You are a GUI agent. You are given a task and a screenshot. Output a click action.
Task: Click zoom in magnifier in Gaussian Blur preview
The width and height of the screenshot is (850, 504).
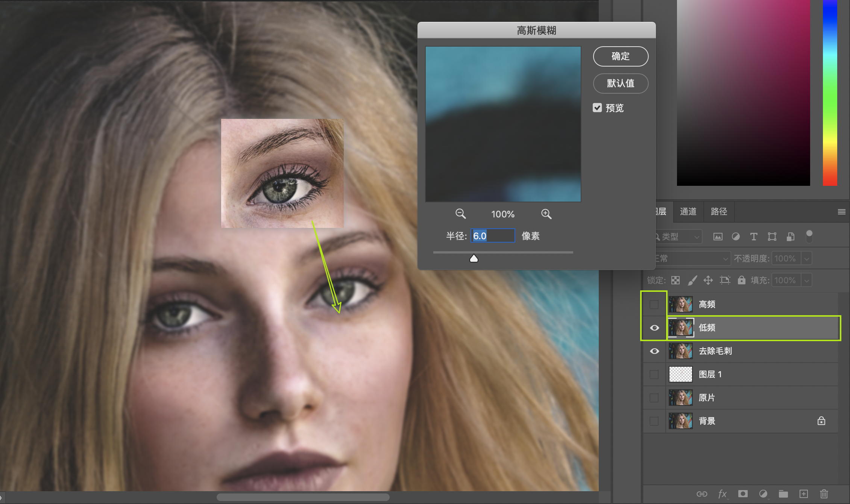click(x=546, y=214)
